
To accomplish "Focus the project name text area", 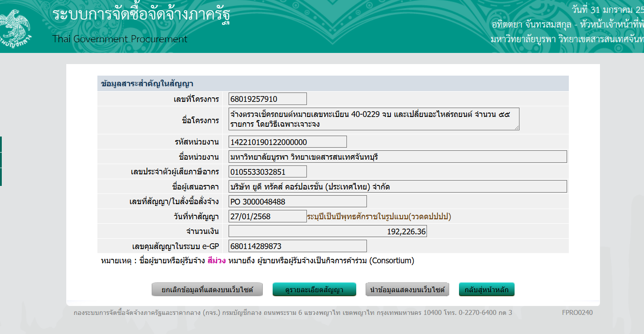I will tap(373, 119).
